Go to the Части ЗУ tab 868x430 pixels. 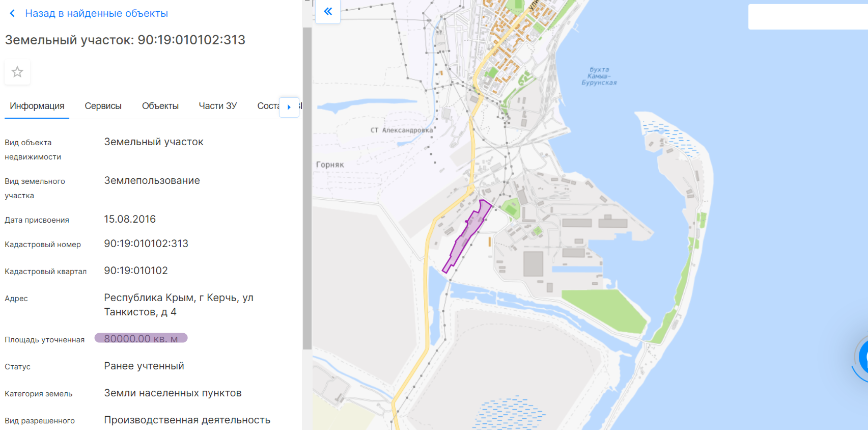[217, 106]
